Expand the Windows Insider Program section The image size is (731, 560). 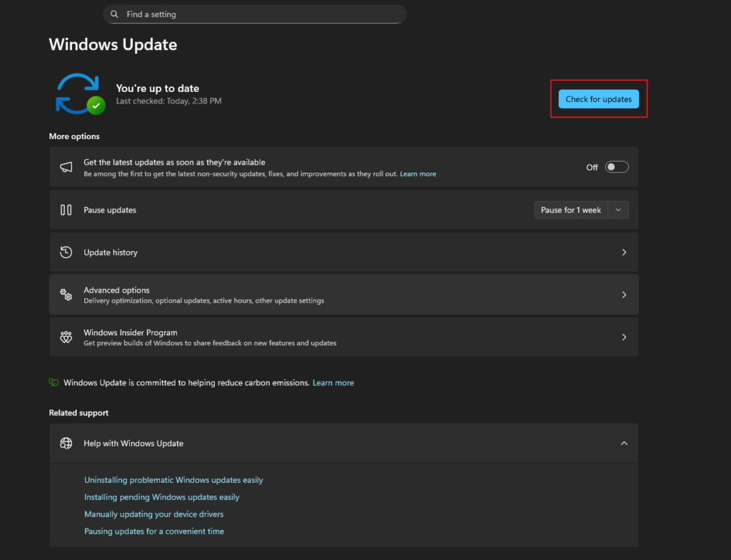343,337
